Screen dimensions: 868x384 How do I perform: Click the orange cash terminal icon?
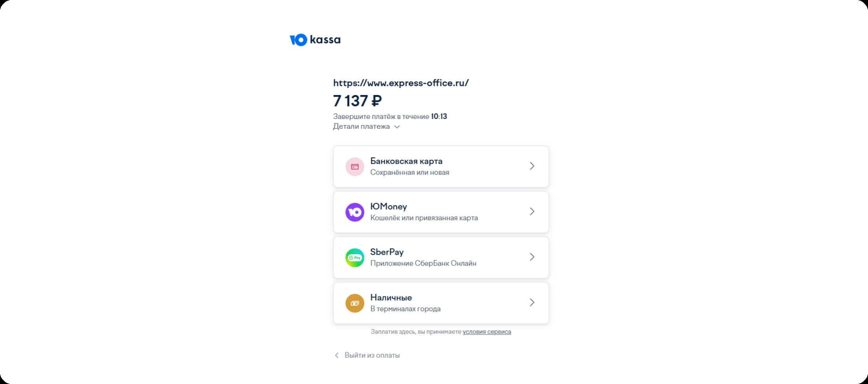pos(355,303)
